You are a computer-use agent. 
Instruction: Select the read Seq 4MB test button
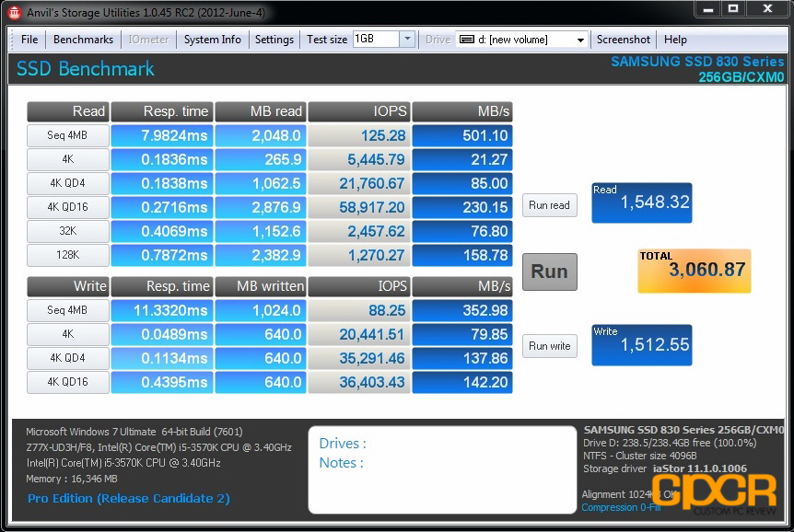68,135
